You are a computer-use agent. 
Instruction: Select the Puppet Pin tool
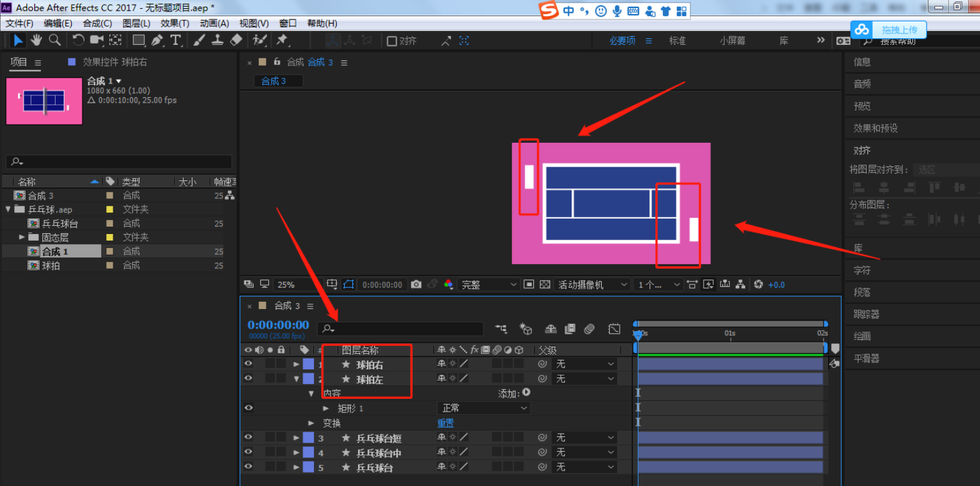tap(282, 40)
